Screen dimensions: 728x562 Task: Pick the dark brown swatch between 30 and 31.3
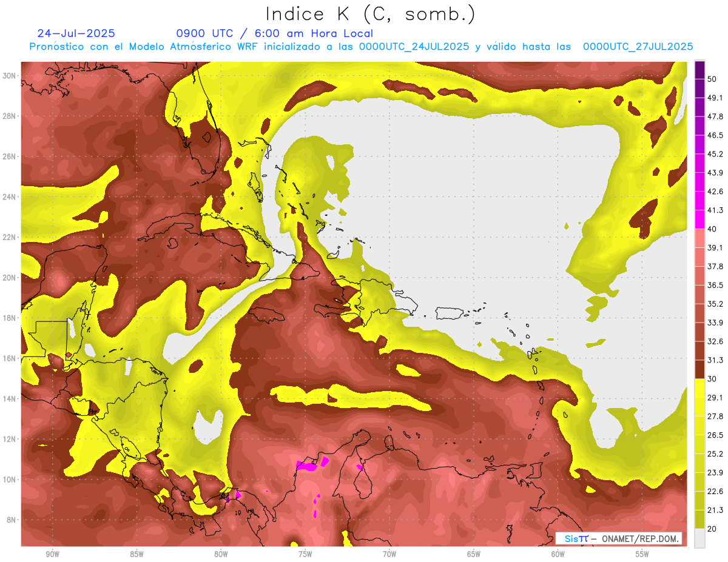coord(699,370)
